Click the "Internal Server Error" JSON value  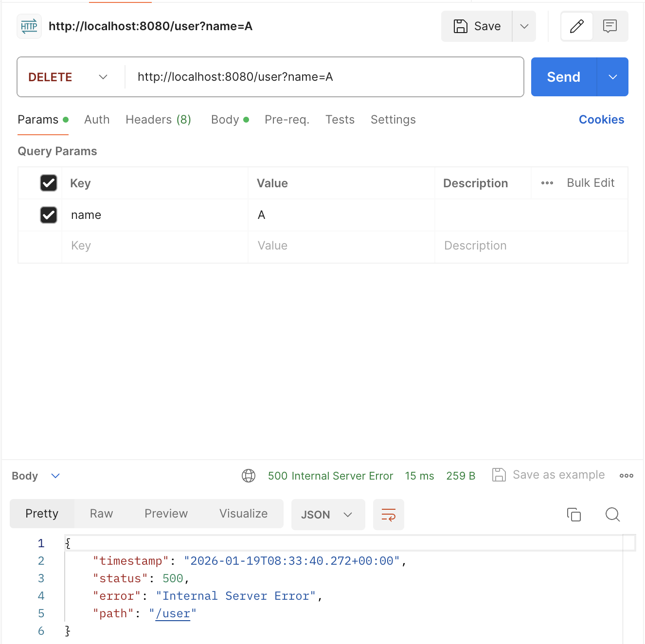coord(236,596)
